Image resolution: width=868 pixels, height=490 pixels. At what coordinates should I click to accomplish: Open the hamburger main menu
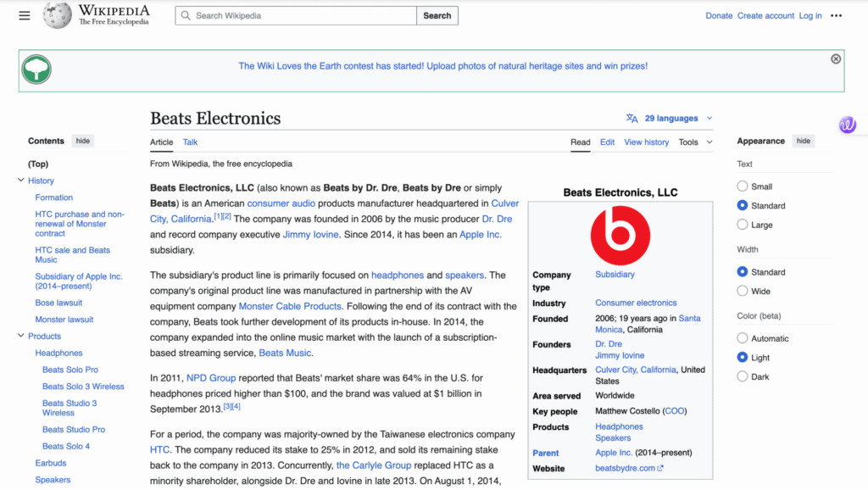(x=25, y=15)
